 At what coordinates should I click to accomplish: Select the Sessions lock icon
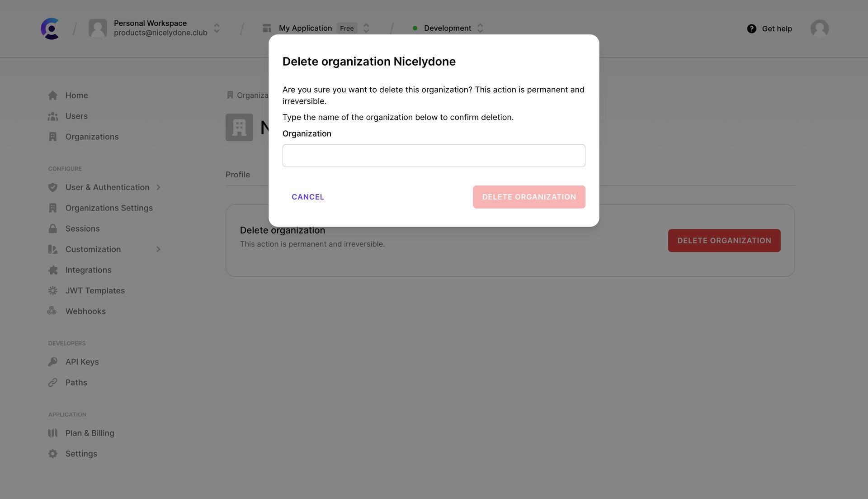click(53, 228)
